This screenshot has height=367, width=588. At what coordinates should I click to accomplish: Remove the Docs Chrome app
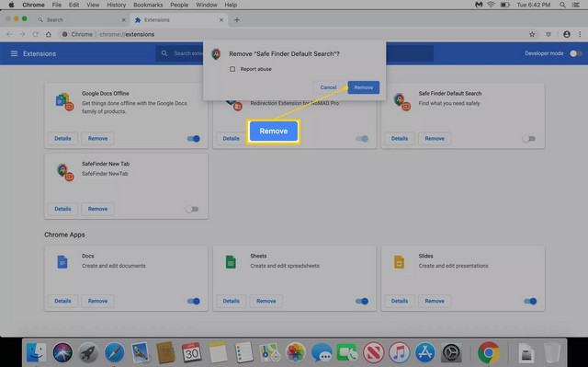click(x=98, y=301)
